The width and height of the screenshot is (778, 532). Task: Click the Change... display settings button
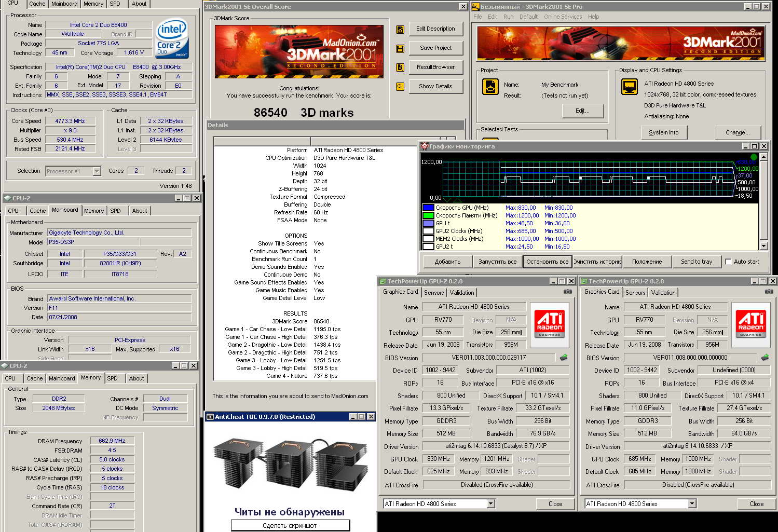[x=738, y=132]
